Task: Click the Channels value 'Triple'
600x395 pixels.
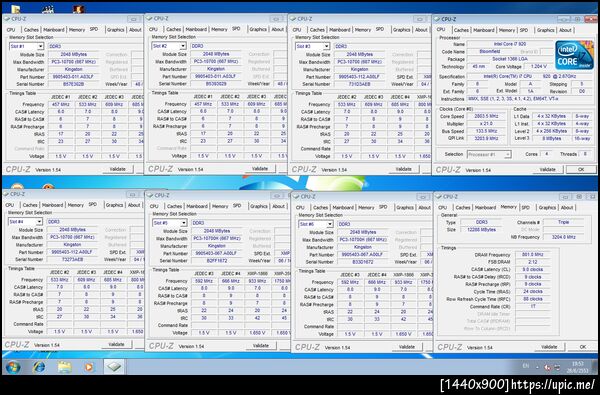Action: pos(564,222)
